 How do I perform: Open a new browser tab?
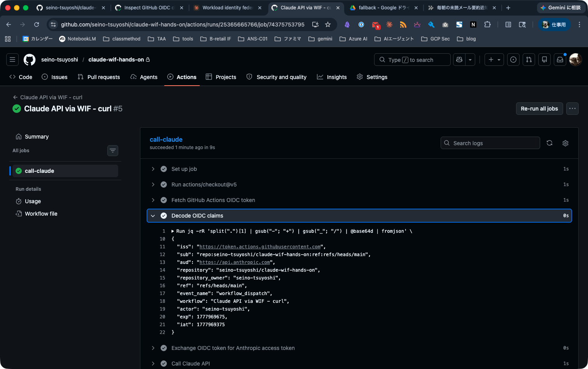coord(508,8)
